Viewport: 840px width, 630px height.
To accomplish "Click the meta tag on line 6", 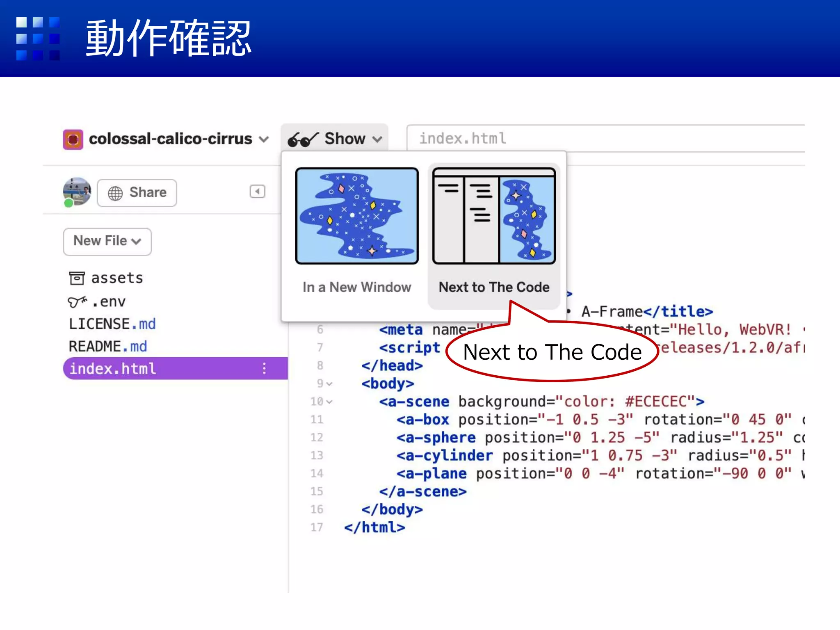I will 401,330.
